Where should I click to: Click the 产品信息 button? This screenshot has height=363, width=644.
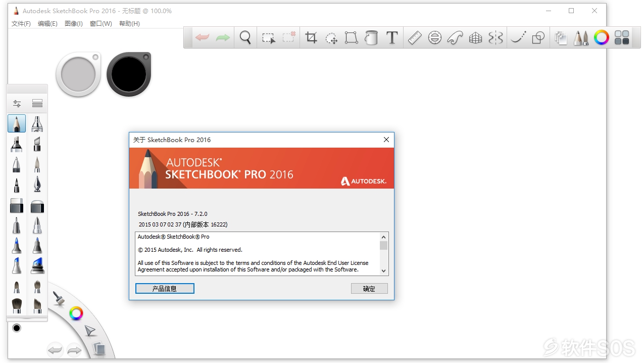click(165, 288)
